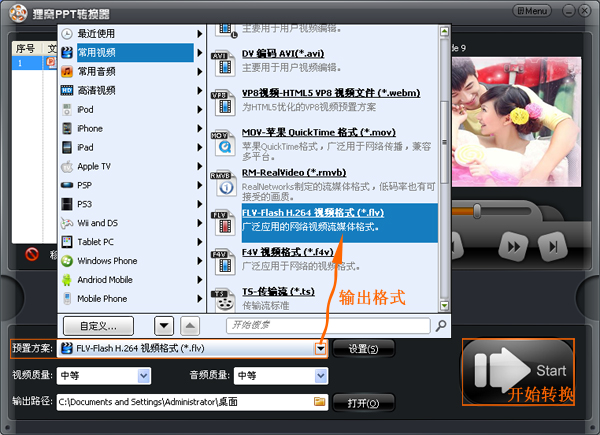The height and width of the screenshot is (435, 600).
Task: Click the red prohibit icon below file list
Action: pos(32,254)
